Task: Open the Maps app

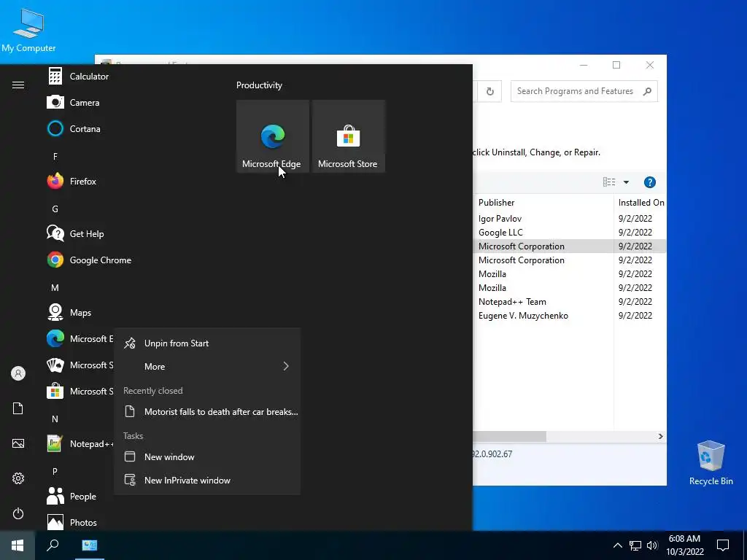Action: click(69, 312)
